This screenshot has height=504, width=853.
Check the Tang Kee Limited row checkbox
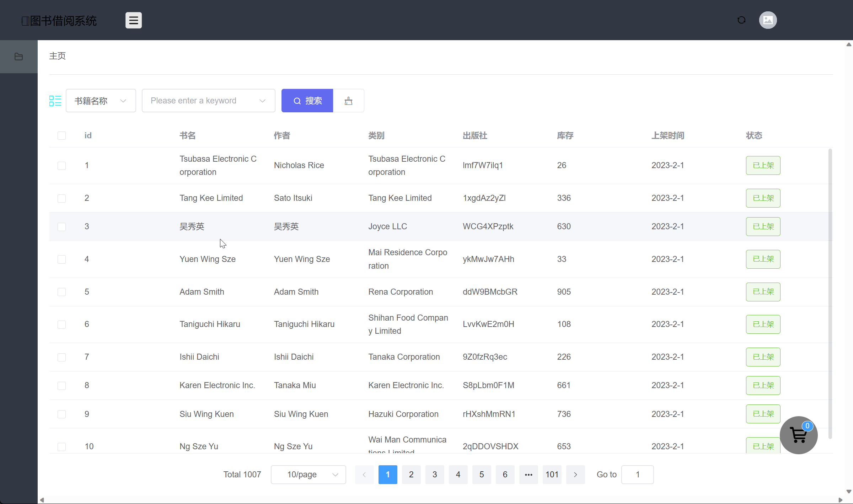[61, 198]
